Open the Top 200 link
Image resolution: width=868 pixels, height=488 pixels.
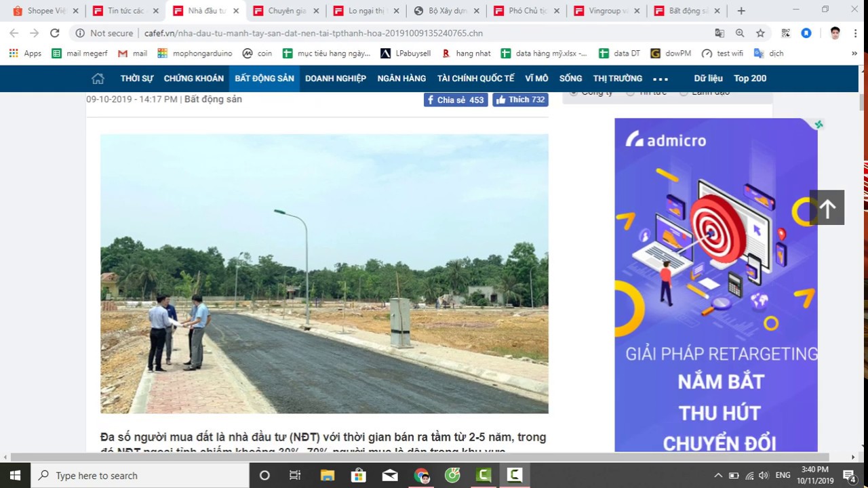click(750, 79)
